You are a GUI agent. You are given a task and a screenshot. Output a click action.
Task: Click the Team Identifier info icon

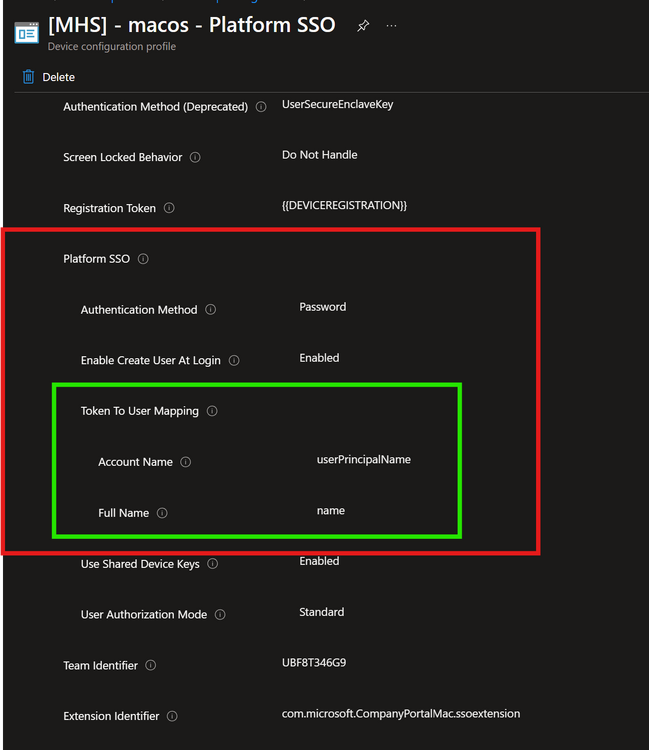(151, 665)
